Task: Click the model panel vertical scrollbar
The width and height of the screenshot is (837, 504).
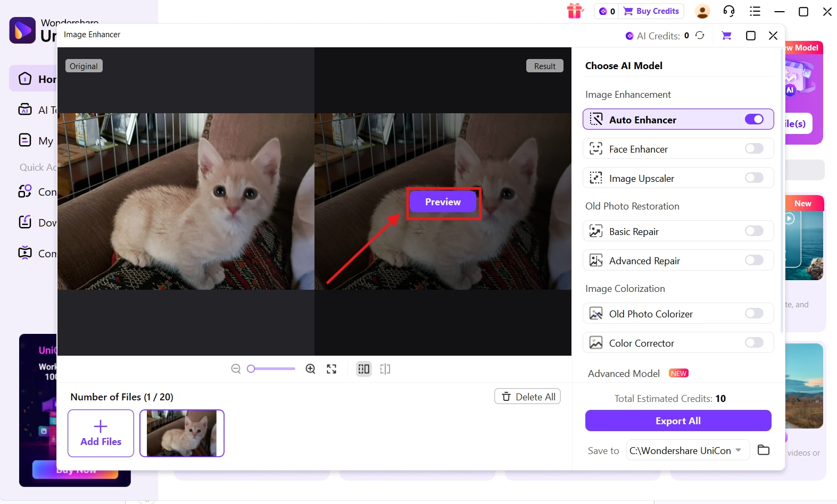Action: [x=782, y=191]
